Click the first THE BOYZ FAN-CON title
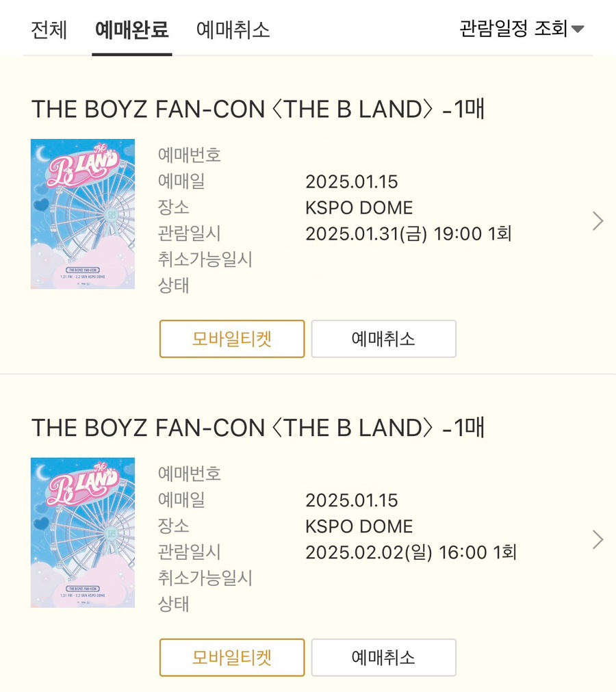 [258, 110]
